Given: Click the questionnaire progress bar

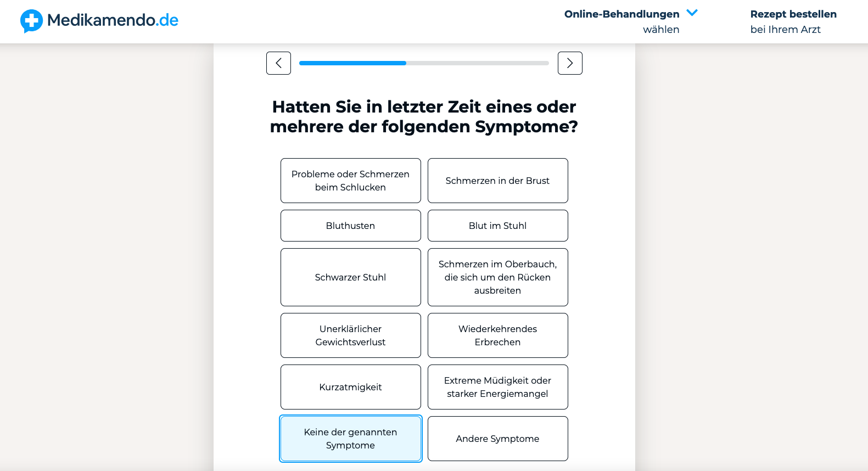Looking at the screenshot, I should 423,63.
